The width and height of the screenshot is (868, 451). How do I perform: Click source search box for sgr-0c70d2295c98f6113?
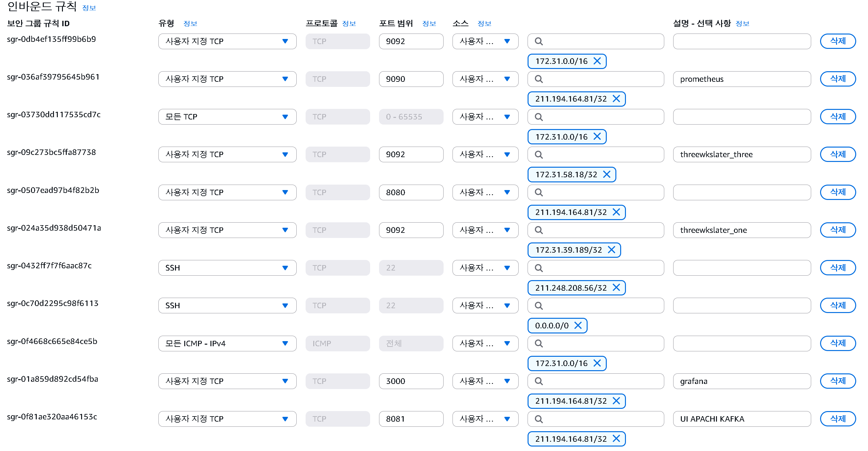pyautogui.click(x=596, y=305)
